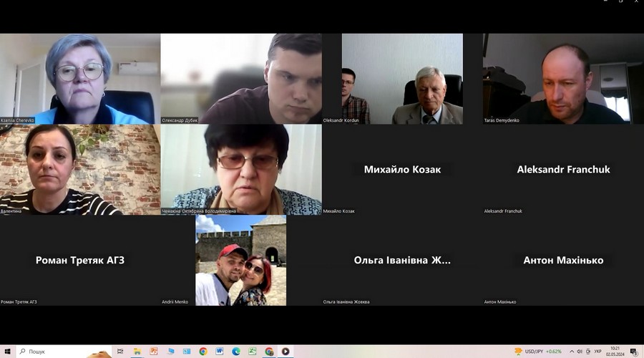Screen dimensions: 644x358
Task: Select Валентина's video tile
Action: click(x=80, y=170)
